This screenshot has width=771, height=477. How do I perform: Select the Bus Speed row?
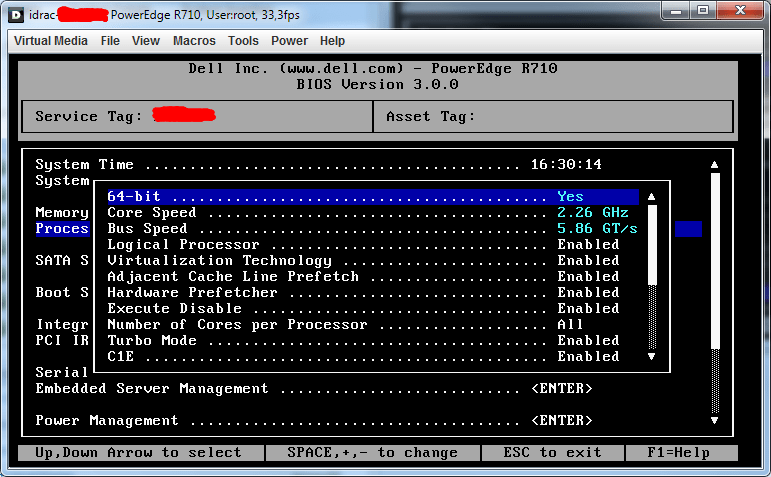point(373,229)
